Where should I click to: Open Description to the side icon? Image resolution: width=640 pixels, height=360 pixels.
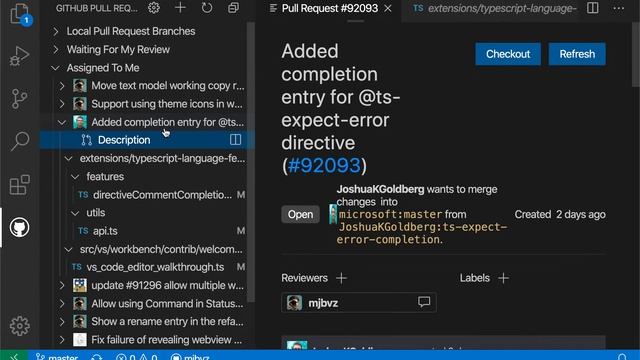click(236, 140)
